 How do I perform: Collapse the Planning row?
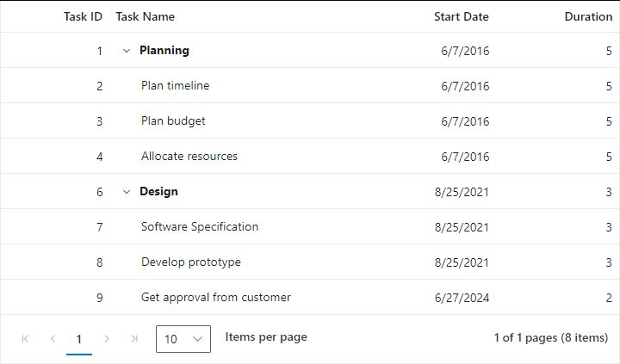(x=127, y=51)
